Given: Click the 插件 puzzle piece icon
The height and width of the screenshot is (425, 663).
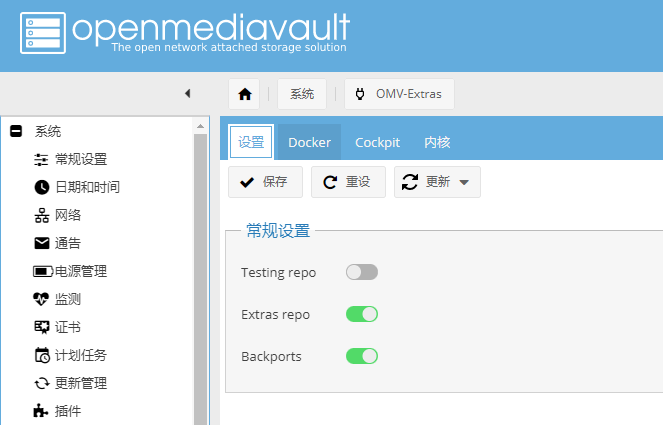Looking at the screenshot, I should (41, 411).
